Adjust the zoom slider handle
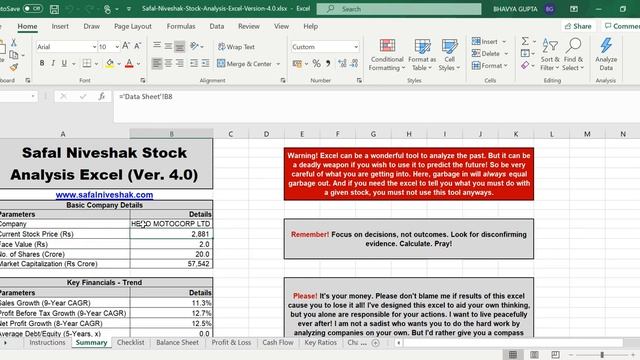Viewport: 640px width, 360px height. pos(602,355)
